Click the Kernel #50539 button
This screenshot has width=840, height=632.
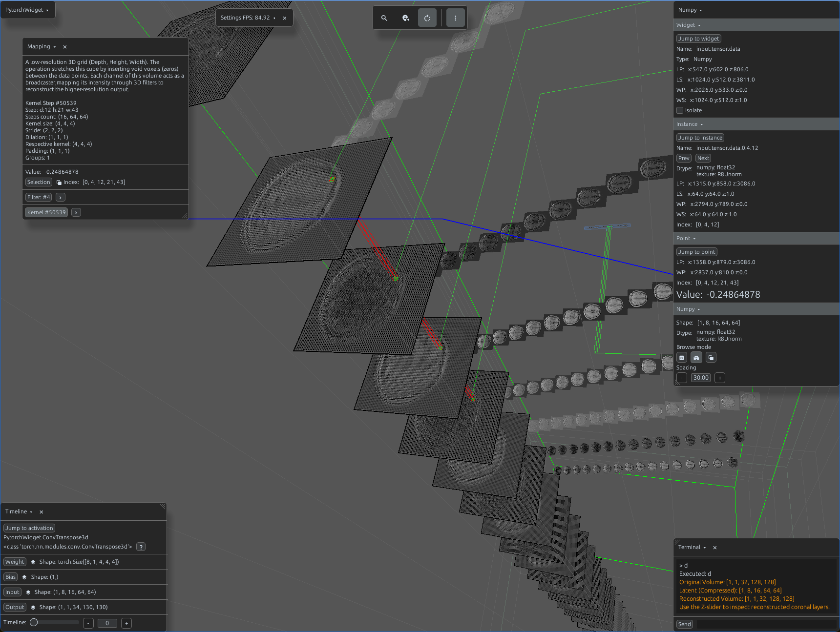[46, 212]
